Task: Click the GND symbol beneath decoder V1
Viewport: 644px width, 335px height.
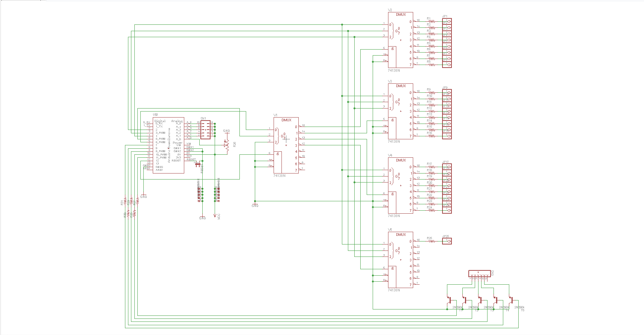Action: [x=255, y=205]
